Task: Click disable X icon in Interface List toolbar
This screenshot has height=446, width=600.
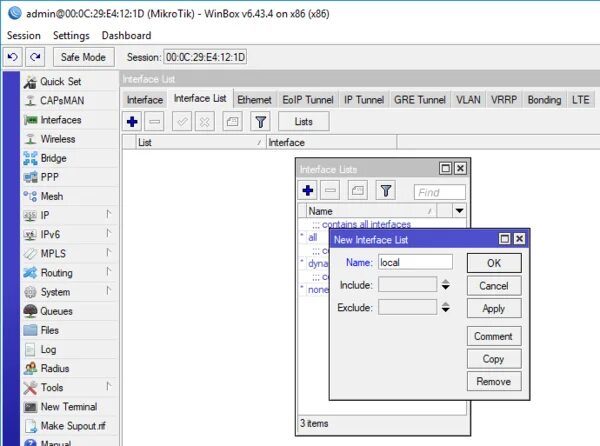Action: pyautogui.click(x=205, y=122)
